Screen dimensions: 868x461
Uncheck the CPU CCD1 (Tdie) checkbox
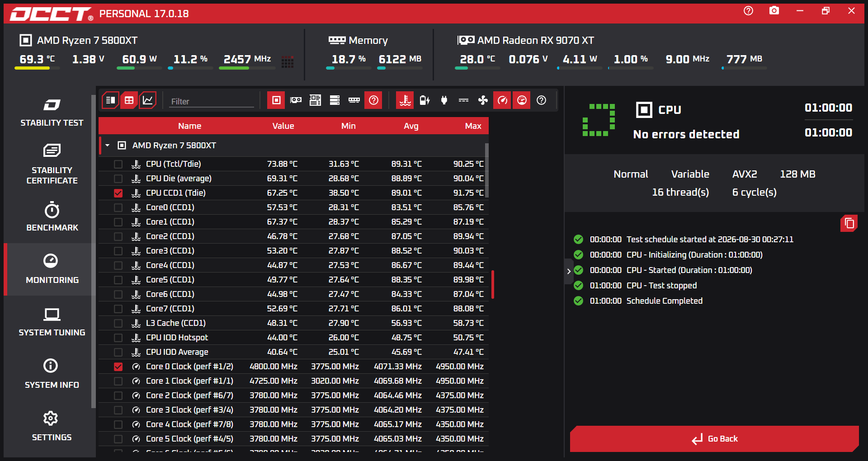[x=118, y=193]
